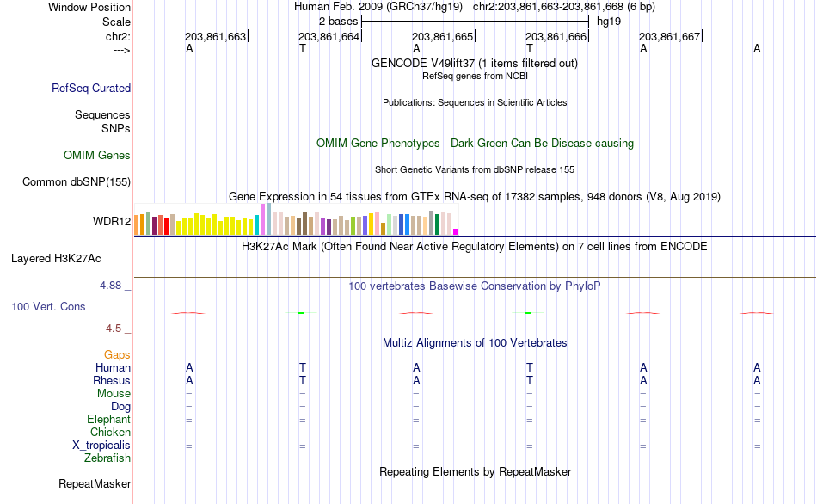Screen dimensions: 817x504
Task: Select the Scale label on the left
Action: 116,22
